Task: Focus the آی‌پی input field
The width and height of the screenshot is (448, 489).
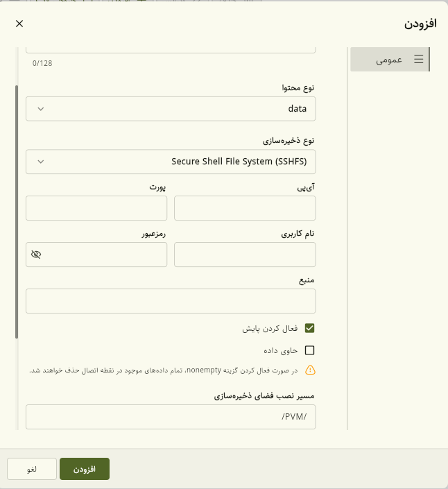Action: pos(245,208)
